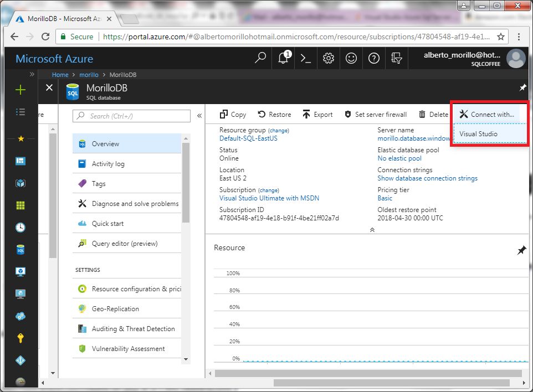Open Resource groups cube icon
This screenshot has width=533, height=392.
[20, 183]
